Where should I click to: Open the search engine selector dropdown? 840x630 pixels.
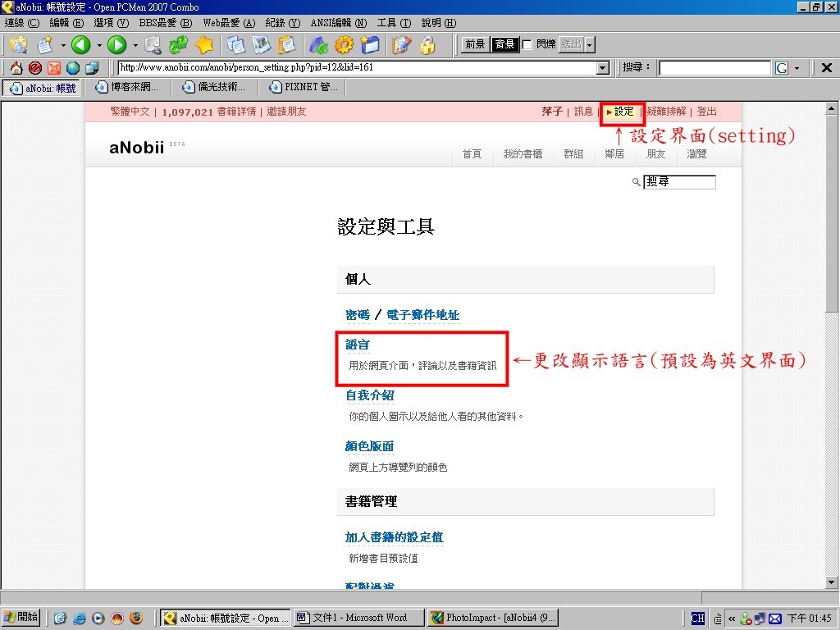point(797,68)
